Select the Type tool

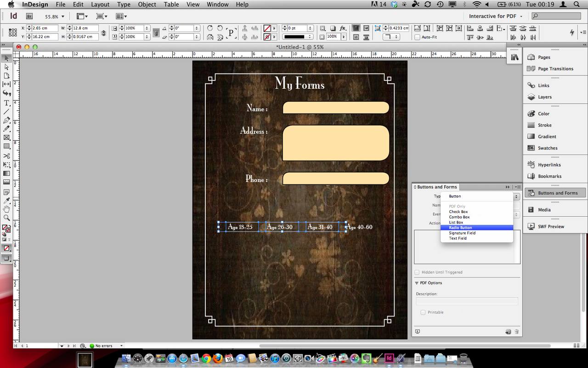(6, 103)
